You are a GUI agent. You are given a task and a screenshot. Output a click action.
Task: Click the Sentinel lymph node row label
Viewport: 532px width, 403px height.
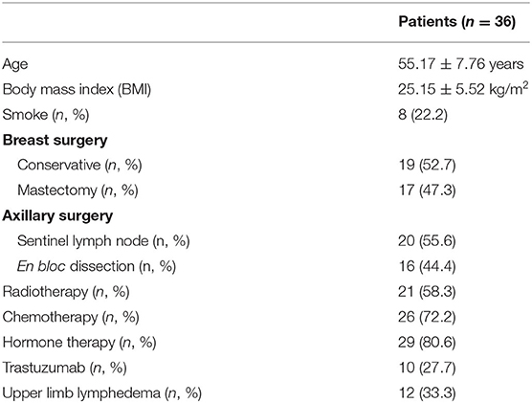tap(103, 241)
